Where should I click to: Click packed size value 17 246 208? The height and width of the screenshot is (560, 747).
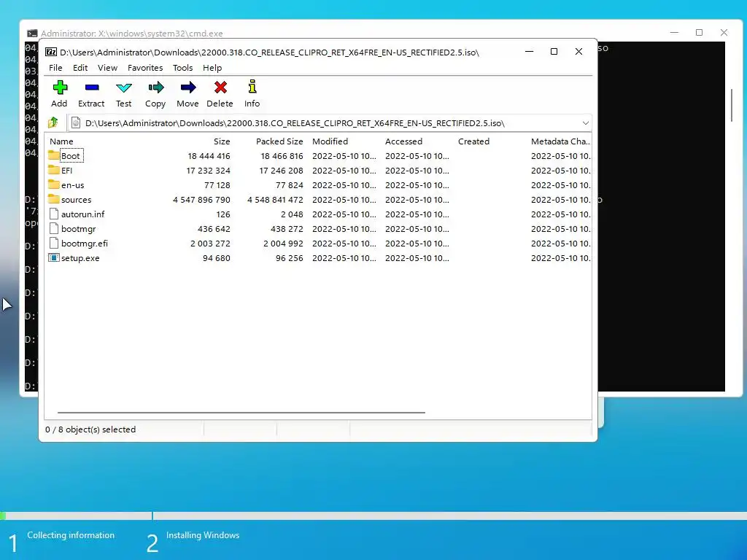pyautogui.click(x=281, y=171)
